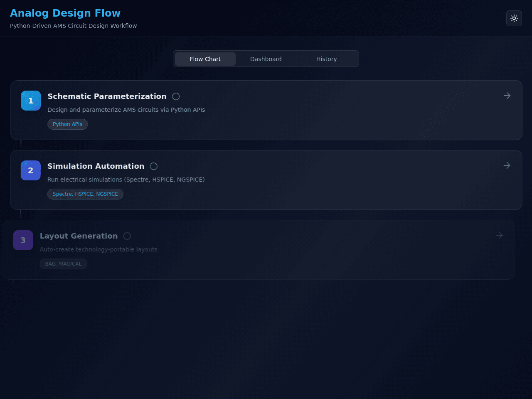Select the Flow Chart tab
The height and width of the screenshot is (399, 532).
pos(205,59)
